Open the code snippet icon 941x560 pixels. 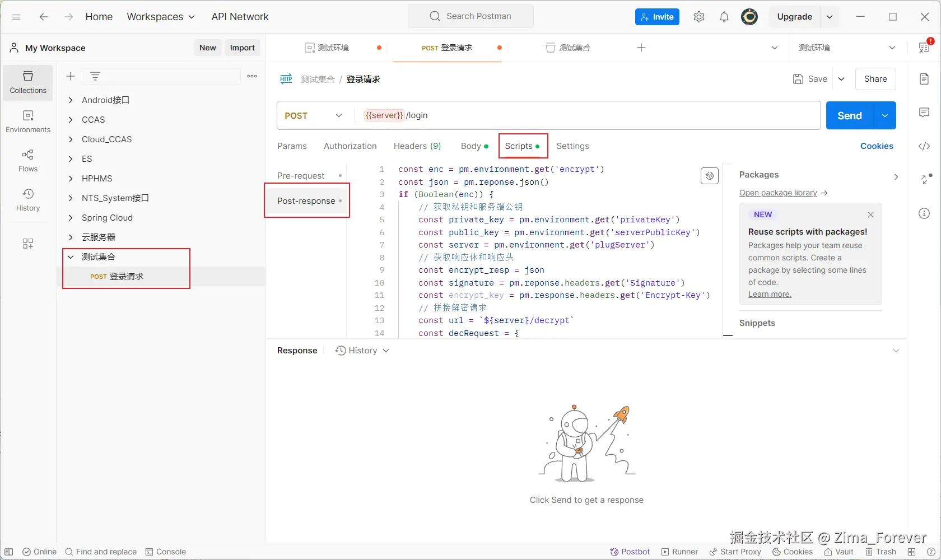(x=924, y=146)
